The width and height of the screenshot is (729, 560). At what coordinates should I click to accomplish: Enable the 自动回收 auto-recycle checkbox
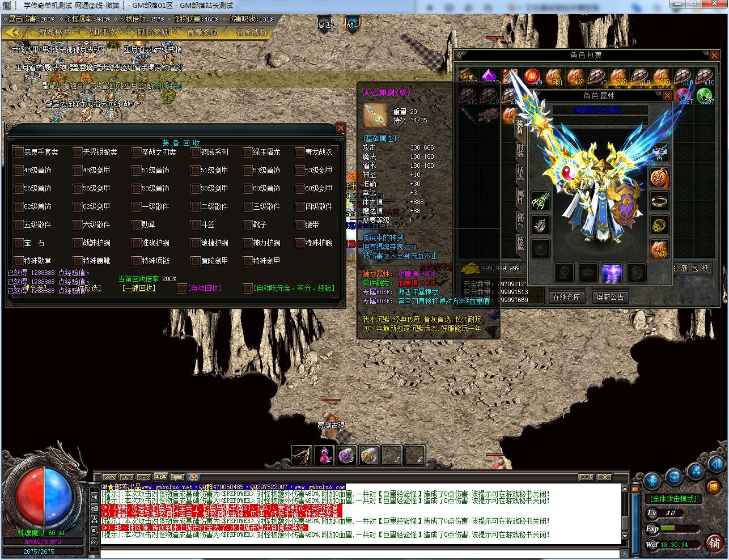182,289
